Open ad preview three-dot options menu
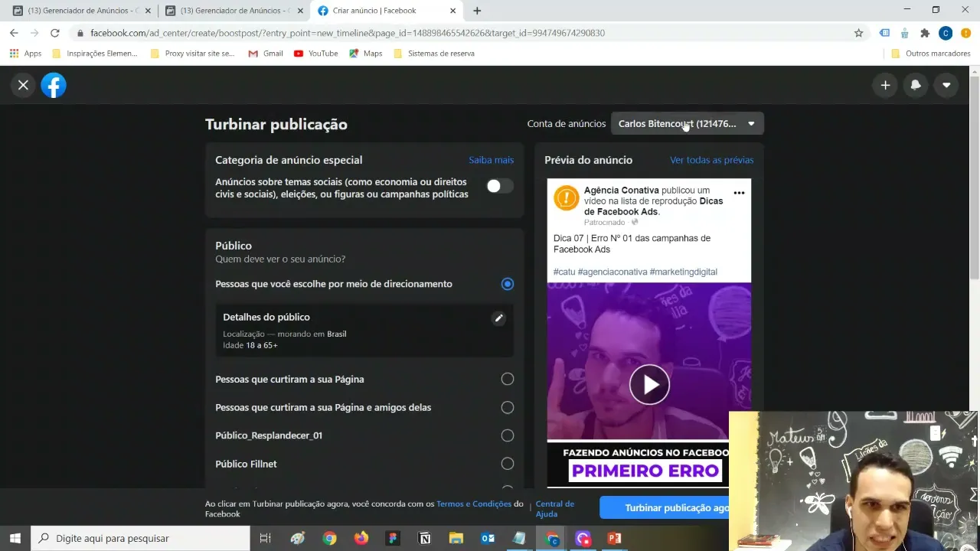980x551 pixels. click(x=739, y=193)
